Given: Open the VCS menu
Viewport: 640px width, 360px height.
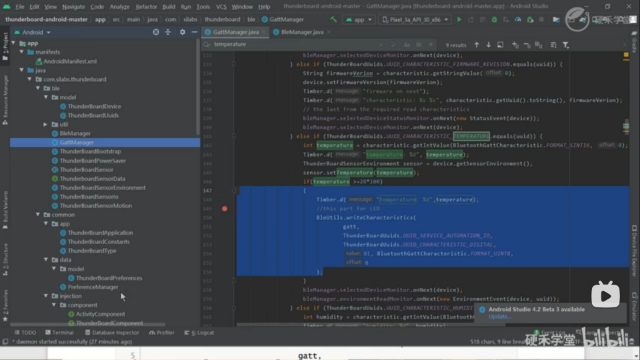Looking at the screenshot, I should pyautogui.click(x=221, y=7).
